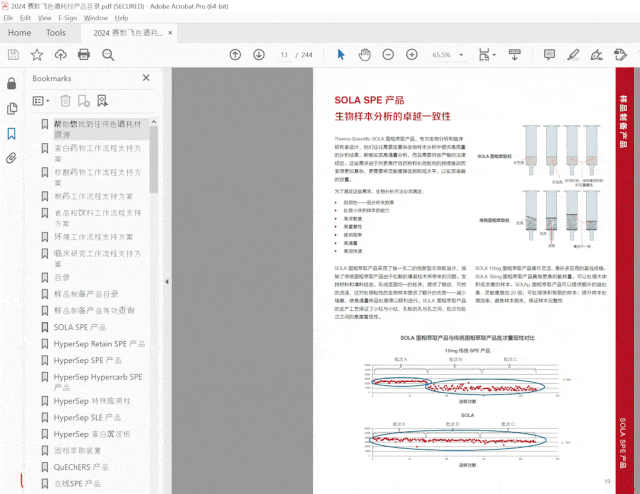Screen dimensions: 640x494
Task: Switch to the Tools tab
Action: click(x=56, y=33)
